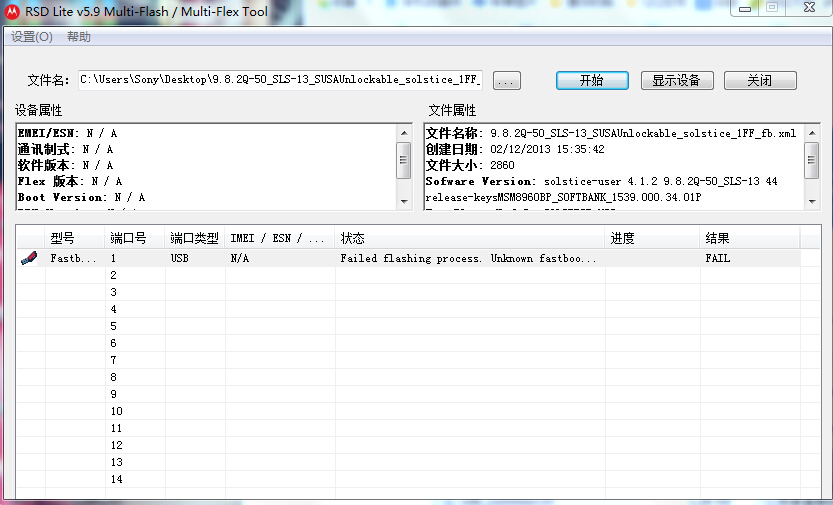Select the red phone device icon in row 1
833x505 pixels.
[x=29, y=258]
